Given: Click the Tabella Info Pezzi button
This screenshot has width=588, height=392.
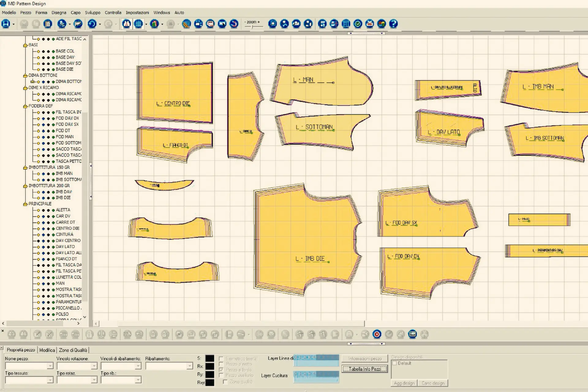Looking at the screenshot, I should pyautogui.click(x=364, y=369).
